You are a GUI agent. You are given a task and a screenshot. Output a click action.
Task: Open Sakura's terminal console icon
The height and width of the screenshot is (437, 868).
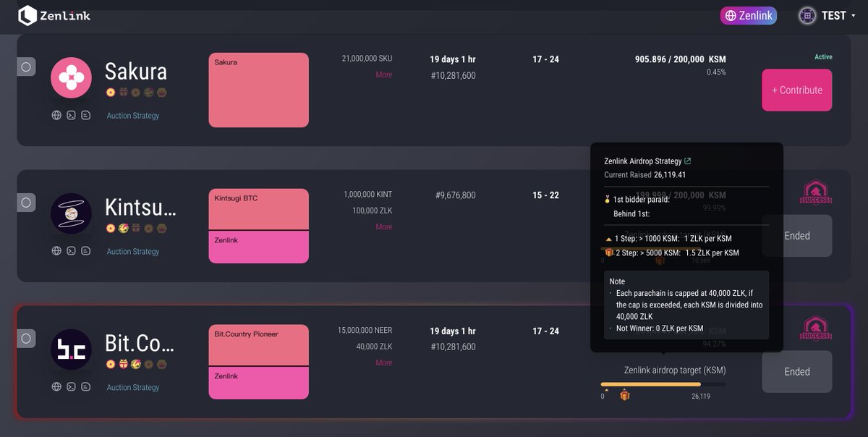71,115
